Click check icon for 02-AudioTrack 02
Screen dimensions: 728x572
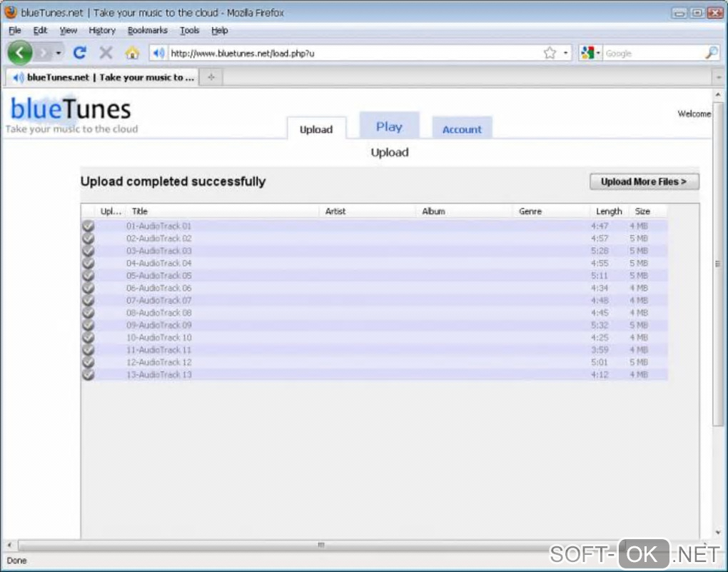pyautogui.click(x=89, y=238)
